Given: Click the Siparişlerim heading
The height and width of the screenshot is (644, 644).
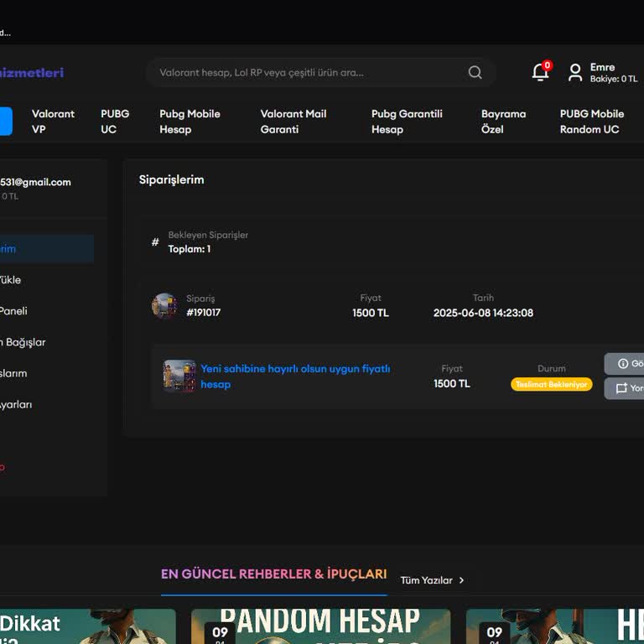Looking at the screenshot, I should point(171,180).
